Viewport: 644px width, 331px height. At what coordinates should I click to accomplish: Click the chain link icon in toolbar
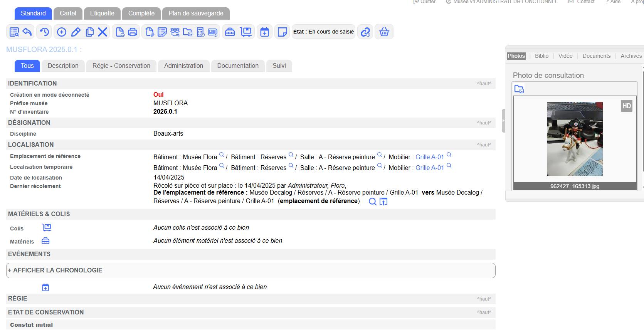(x=365, y=32)
